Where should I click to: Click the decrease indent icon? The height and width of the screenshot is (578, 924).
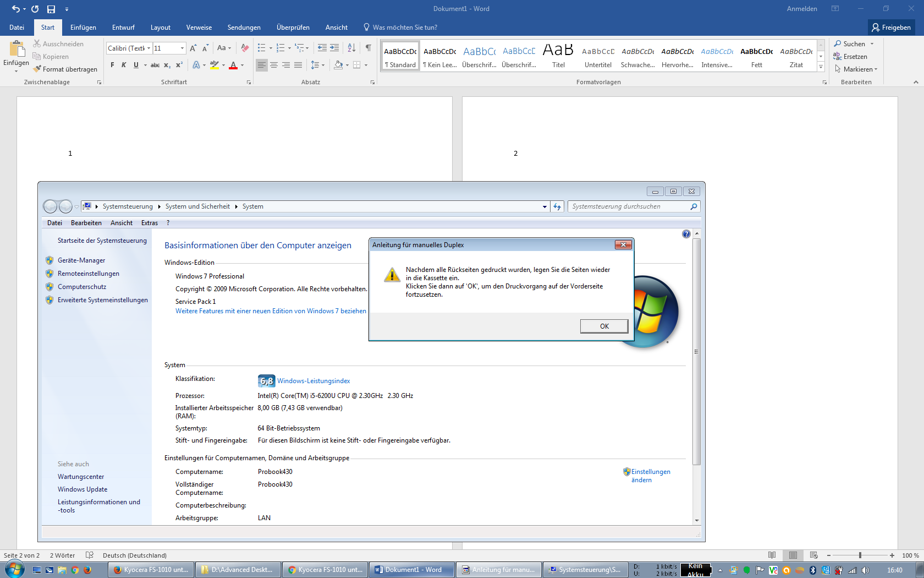322,48
